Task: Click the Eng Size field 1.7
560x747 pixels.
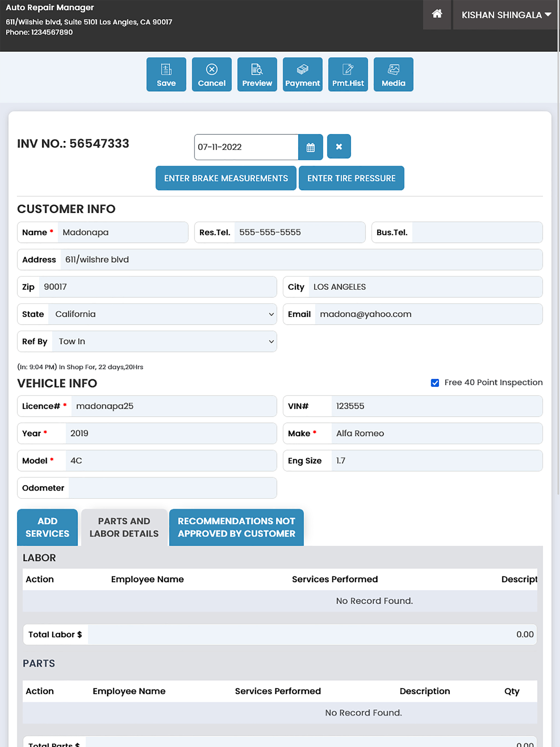Action: [x=437, y=461]
